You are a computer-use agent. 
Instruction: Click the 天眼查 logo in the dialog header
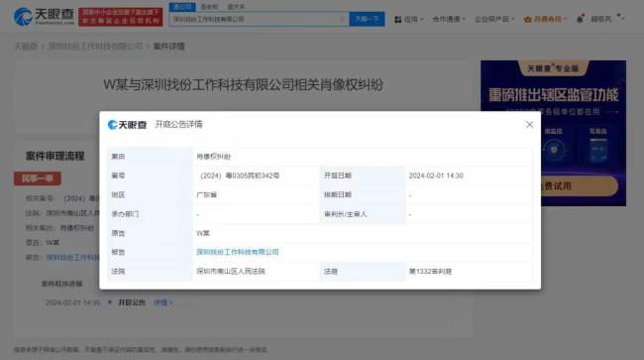tap(127, 125)
